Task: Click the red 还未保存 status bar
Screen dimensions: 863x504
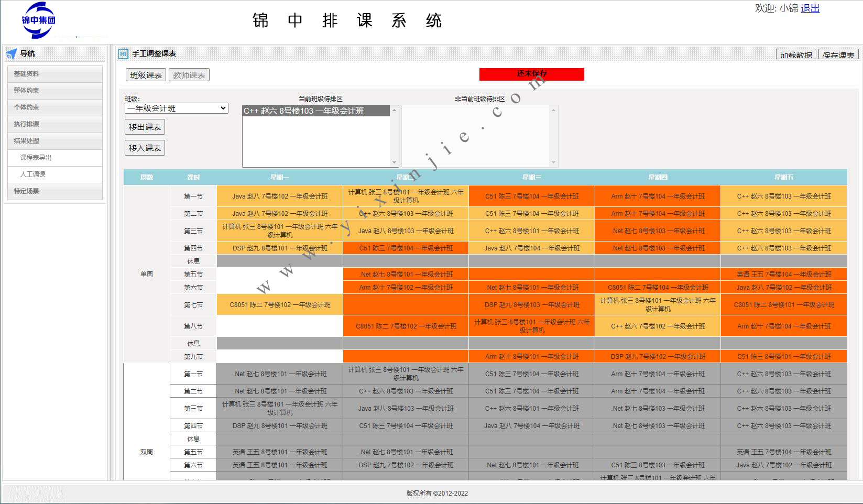Action: 531,74
